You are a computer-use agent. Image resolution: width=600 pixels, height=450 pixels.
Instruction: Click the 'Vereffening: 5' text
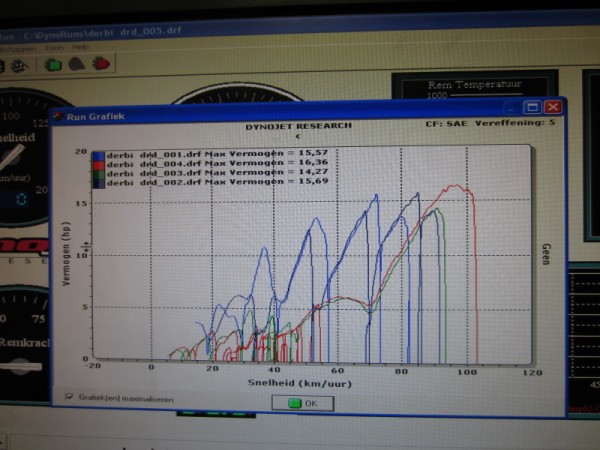(515, 123)
